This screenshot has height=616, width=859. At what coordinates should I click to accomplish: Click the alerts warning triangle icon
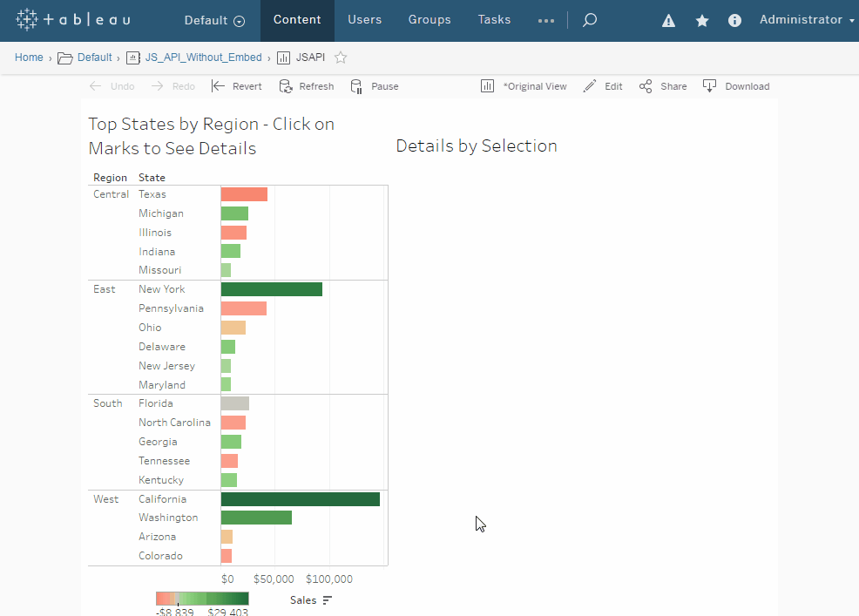pos(668,21)
